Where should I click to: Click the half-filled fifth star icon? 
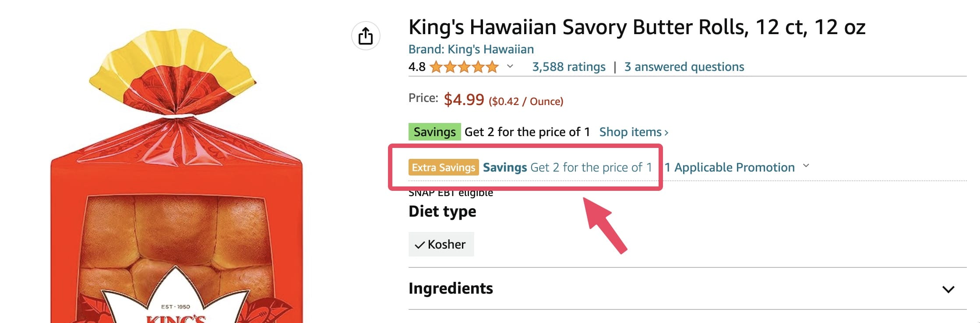coord(492,67)
